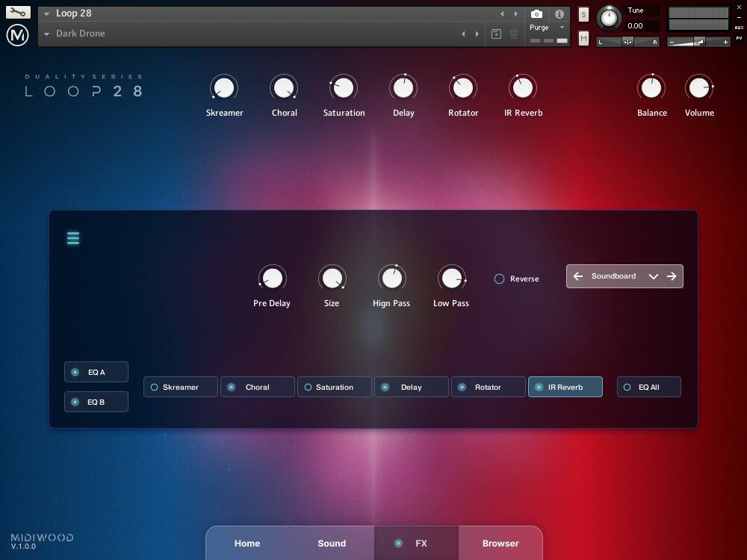Click the PV button on the right edge
This screenshot has width=747, height=560.
tap(739, 38)
